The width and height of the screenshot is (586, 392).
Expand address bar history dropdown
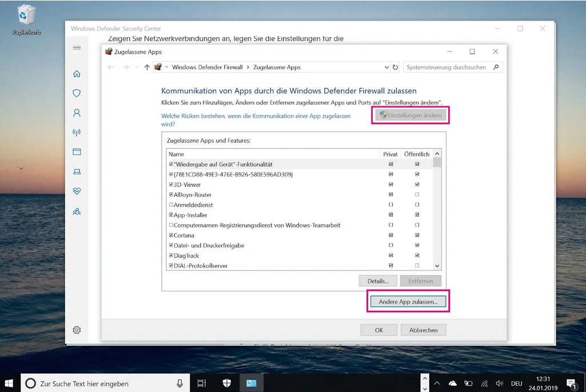coord(386,67)
